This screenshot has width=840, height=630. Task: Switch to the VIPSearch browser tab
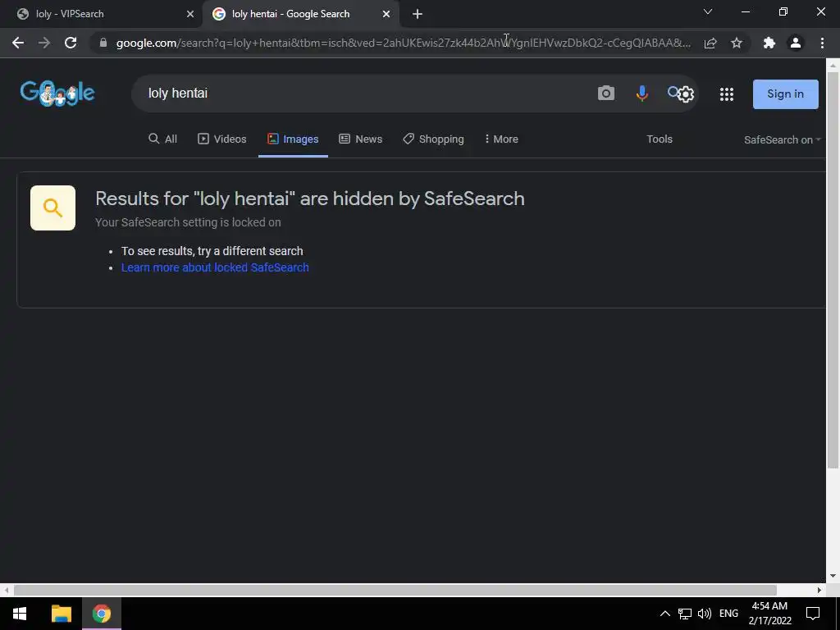point(101,14)
